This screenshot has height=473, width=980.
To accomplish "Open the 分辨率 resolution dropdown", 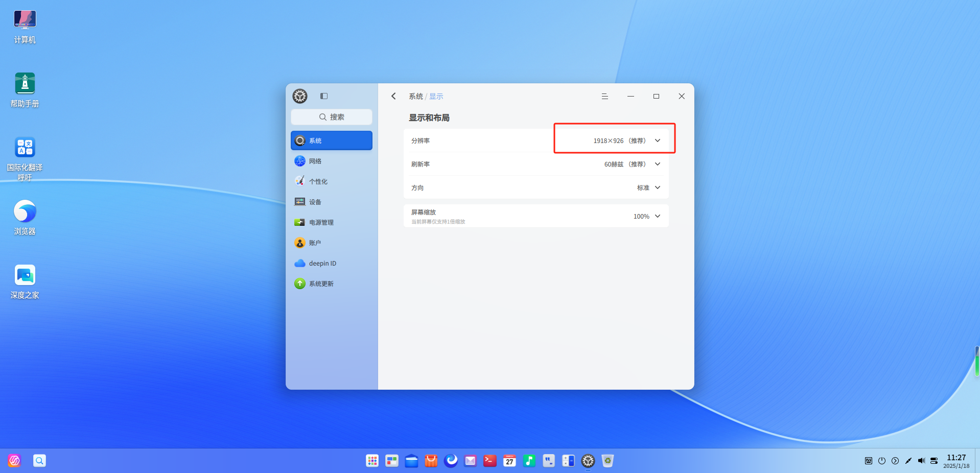I will [626, 140].
